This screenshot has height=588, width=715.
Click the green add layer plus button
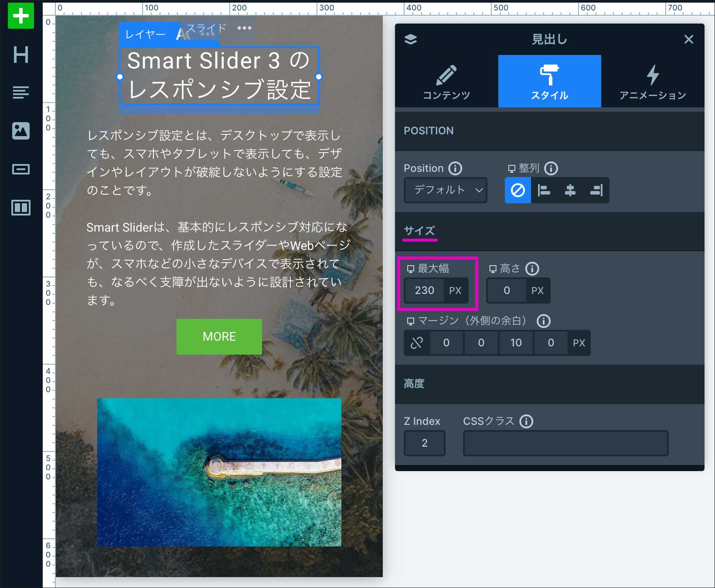[20, 16]
